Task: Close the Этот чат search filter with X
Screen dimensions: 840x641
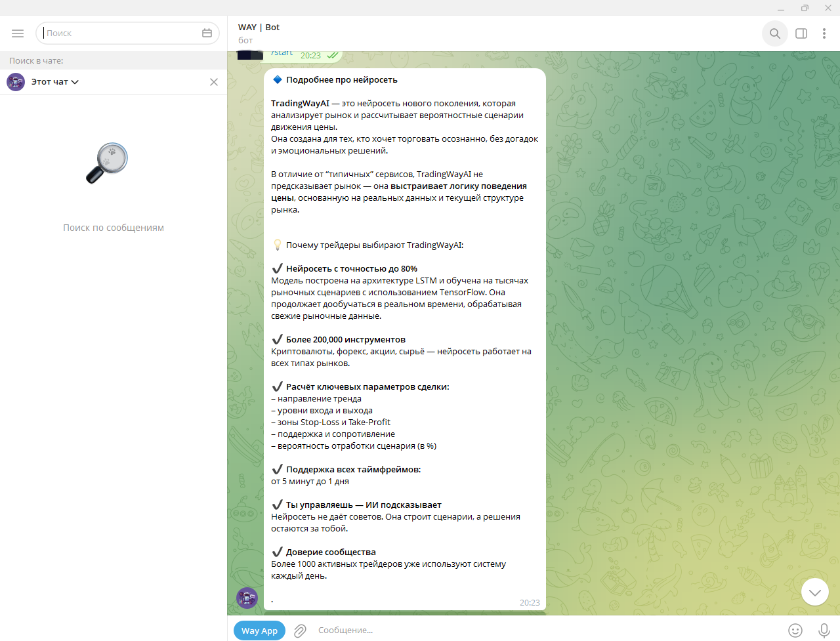Action: 213,81
